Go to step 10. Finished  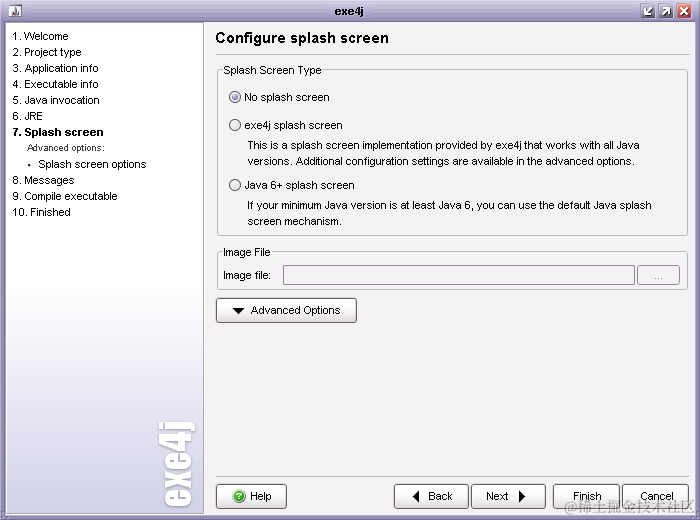pos(42,212)
